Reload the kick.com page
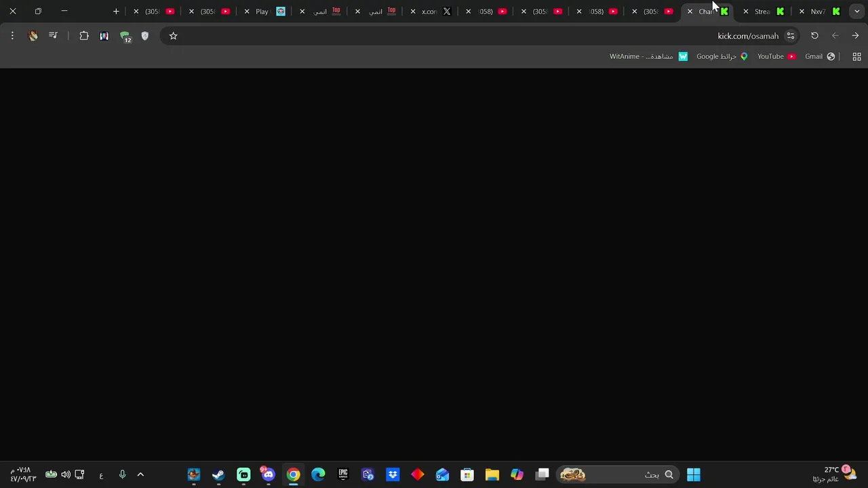The width and height of the screenshot is (868, 488). pos(814,36)
